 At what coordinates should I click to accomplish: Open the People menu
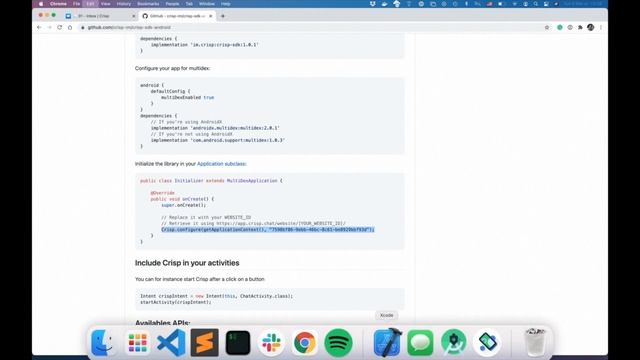pos(172,4)
